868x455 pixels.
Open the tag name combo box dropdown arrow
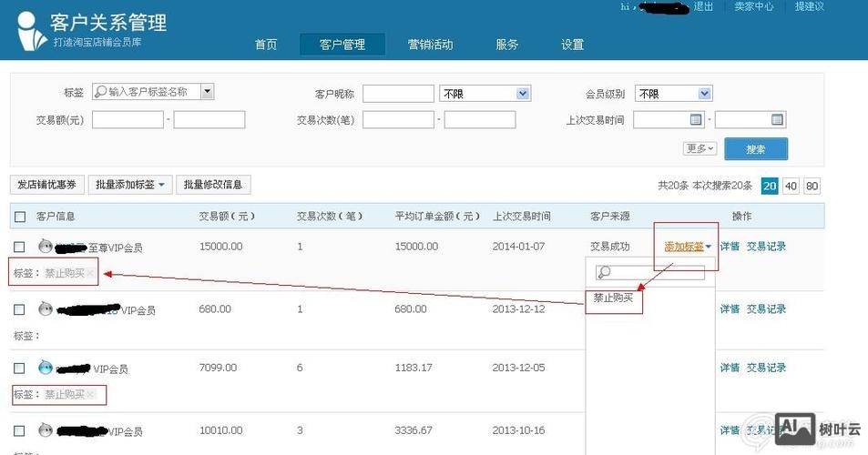tap(207, 91)
